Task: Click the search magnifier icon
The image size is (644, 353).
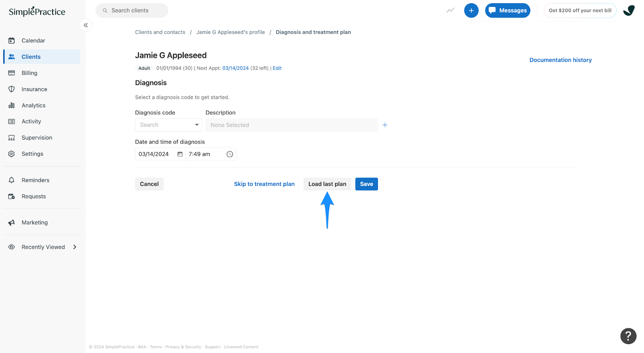Action: (105, 10)
